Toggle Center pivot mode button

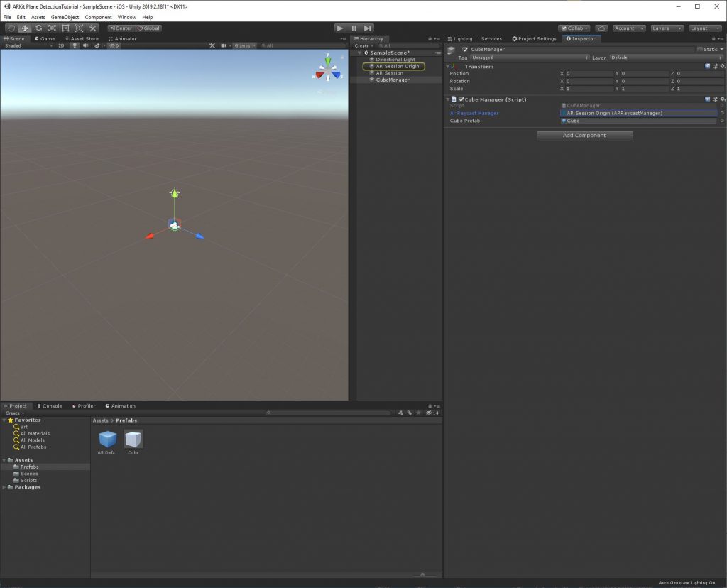point(121,28)
